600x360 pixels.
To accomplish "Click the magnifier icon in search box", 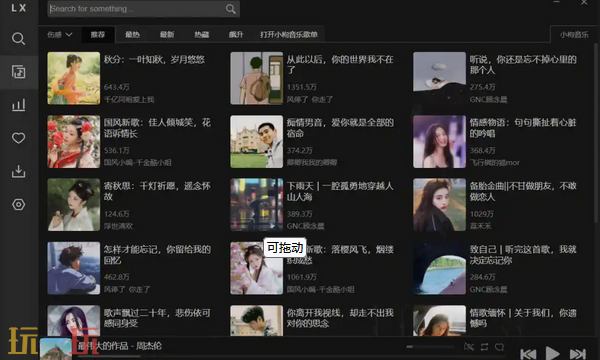I will [231, 9].
